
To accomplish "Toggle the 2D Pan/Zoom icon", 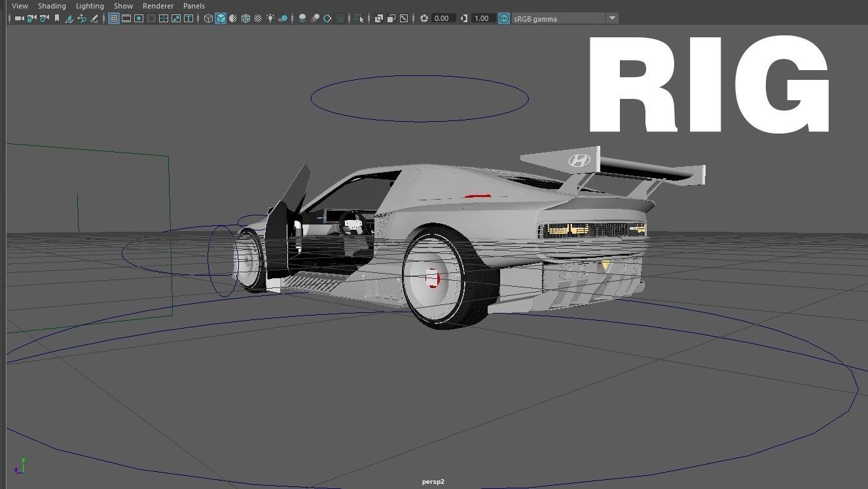I will [82, 18].
